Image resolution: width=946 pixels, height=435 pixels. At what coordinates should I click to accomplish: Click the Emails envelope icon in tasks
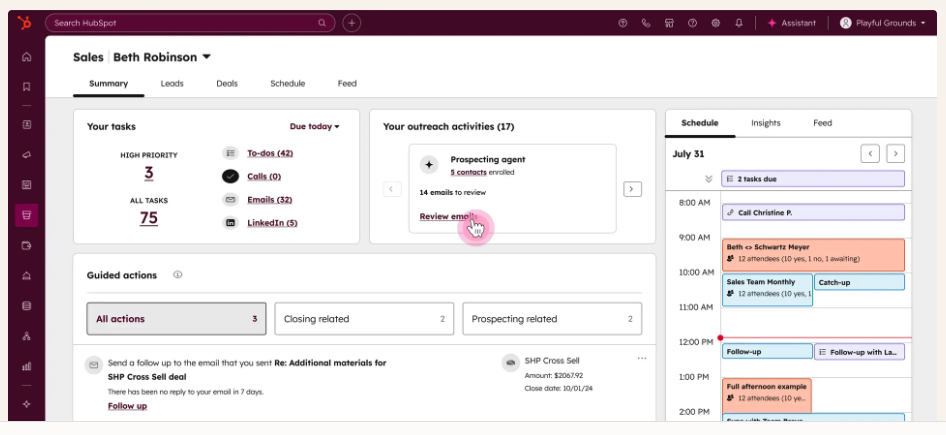[x=230, y=200]
